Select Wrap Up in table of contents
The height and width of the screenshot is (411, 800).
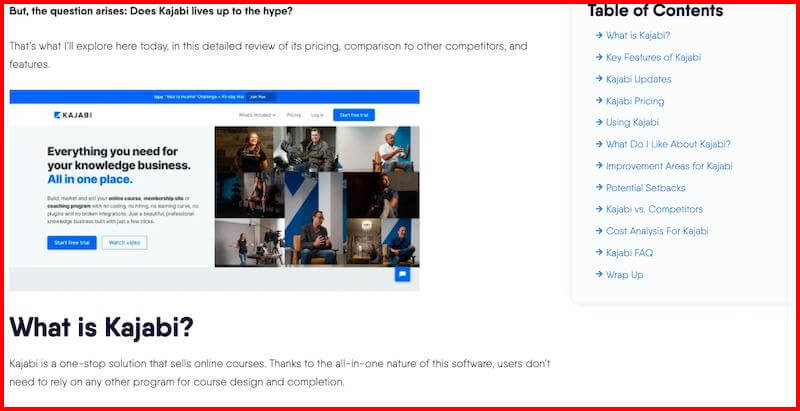pyautogui.click(x=624, y=275)
